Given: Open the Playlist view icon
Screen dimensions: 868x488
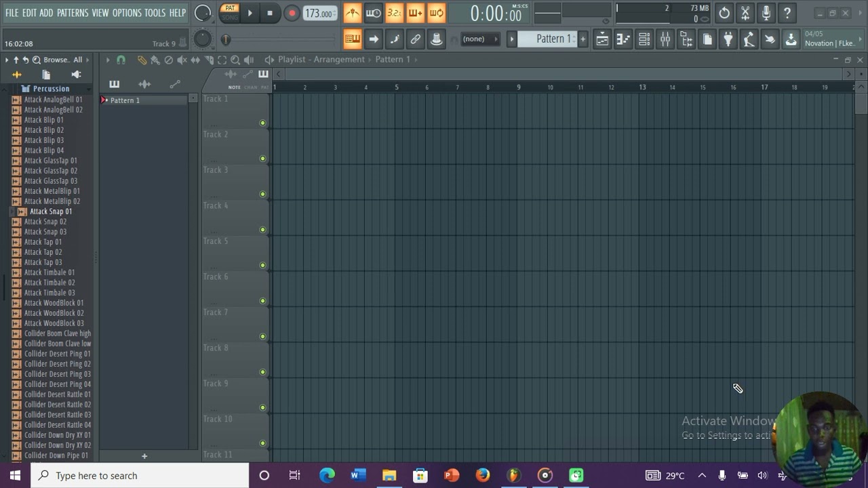Looking at the screenshot, I should pos(602,39).
